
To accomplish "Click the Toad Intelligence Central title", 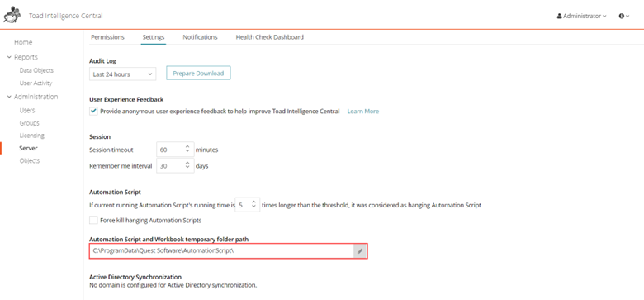I will (66, 16).
